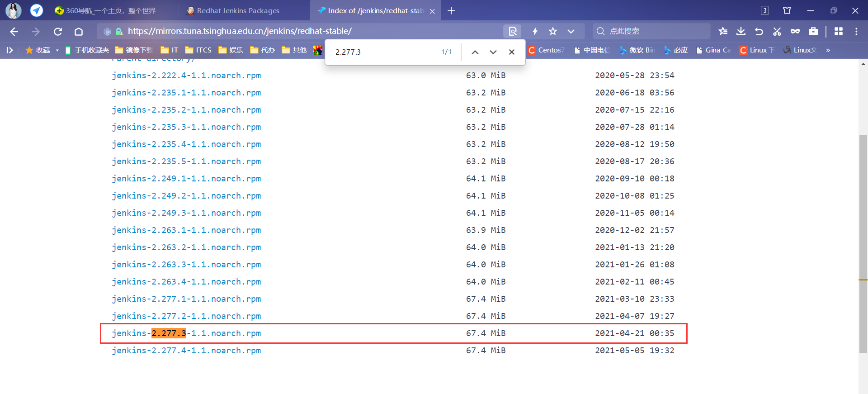Download jenkins-2.277.4-1.1.noarch.rpm
The width and height of the screenshot is (868, 394).
(186, 351)
